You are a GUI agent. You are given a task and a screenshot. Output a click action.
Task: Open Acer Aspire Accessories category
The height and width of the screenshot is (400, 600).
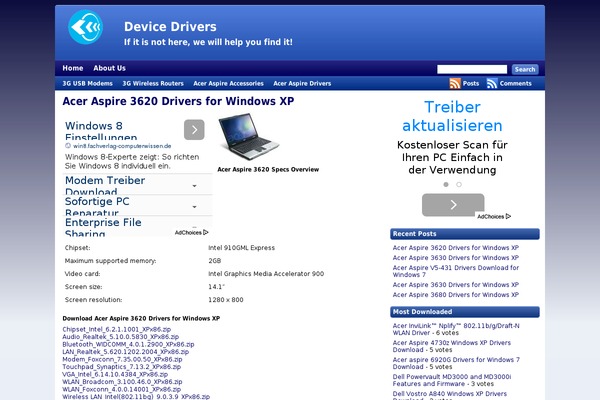tap(228, 83)
